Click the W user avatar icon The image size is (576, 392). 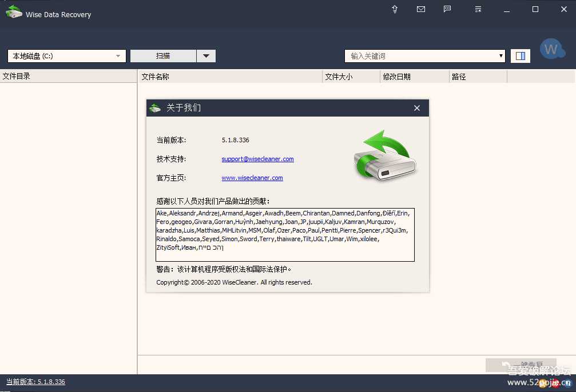[x=552, y=49]
